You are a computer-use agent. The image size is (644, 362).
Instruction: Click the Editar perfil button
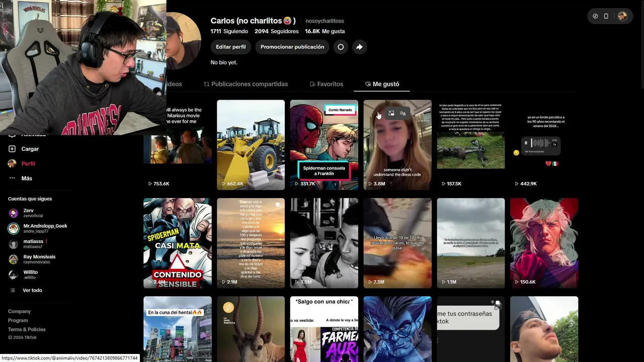231,47
